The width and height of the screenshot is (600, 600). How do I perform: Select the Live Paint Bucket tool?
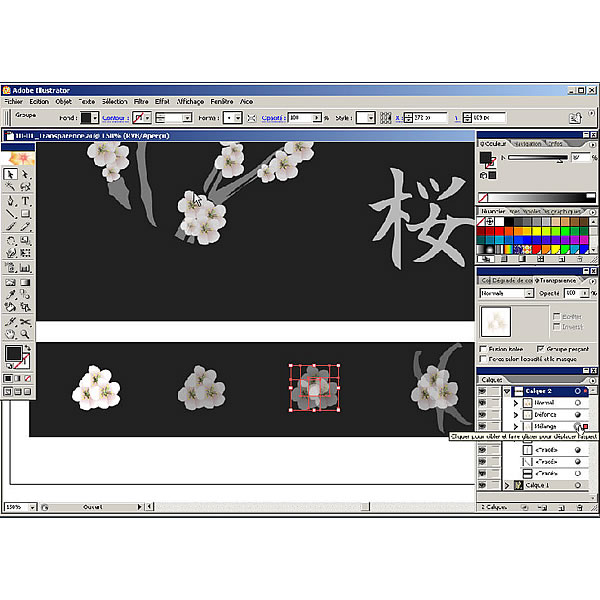(10, 307)
